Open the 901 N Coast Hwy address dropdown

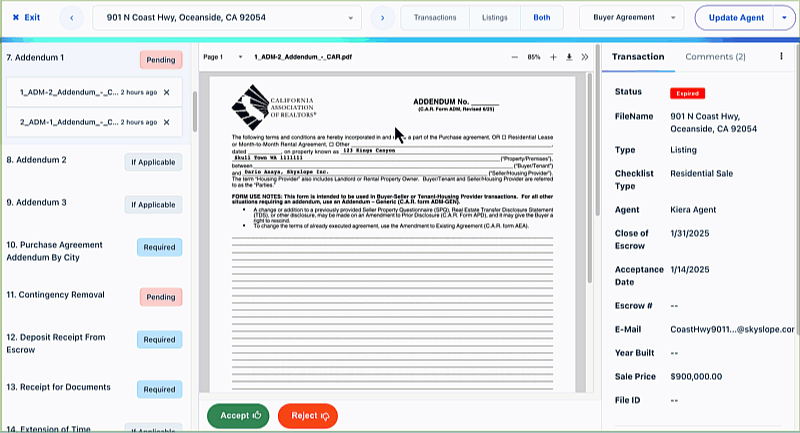point(227,18)
